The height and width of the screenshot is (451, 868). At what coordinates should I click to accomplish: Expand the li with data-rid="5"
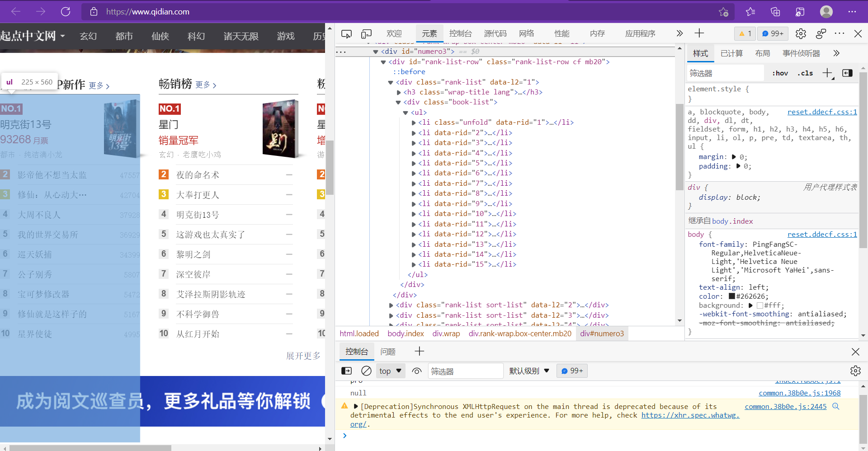(x=414, y=163)
